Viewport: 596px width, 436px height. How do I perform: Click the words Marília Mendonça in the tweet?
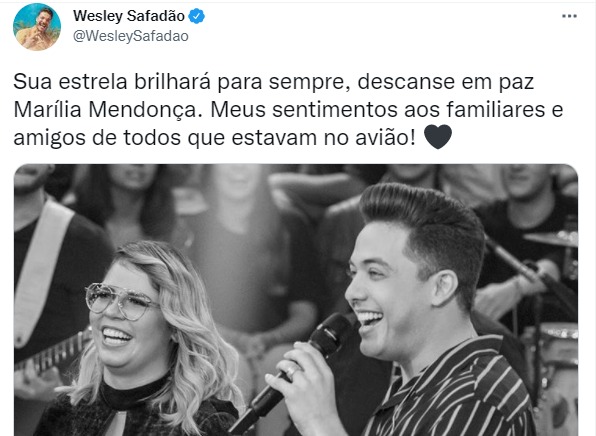pos(106,110)
